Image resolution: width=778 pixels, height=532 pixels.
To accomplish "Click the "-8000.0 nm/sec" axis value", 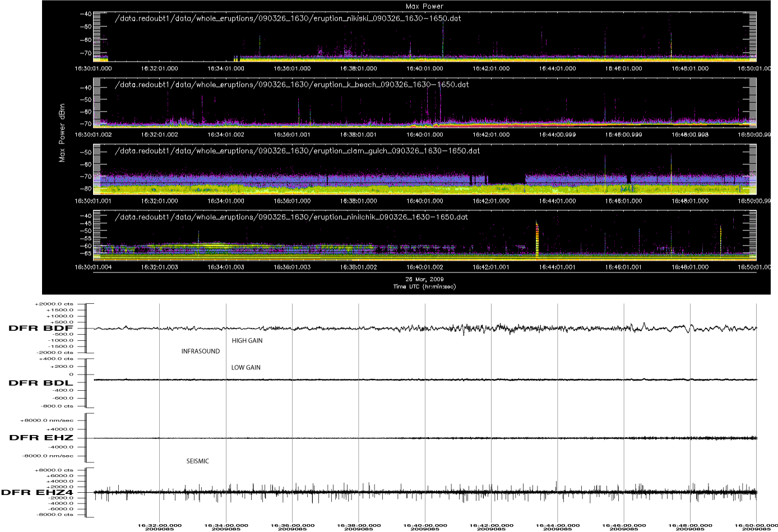I will tap(48, 456).
